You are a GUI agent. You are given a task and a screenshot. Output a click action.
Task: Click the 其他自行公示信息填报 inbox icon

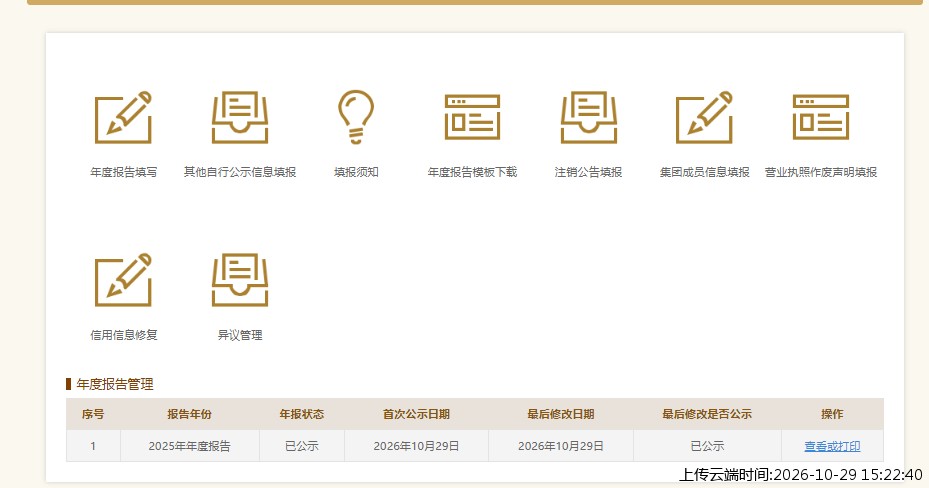[240, 117]
